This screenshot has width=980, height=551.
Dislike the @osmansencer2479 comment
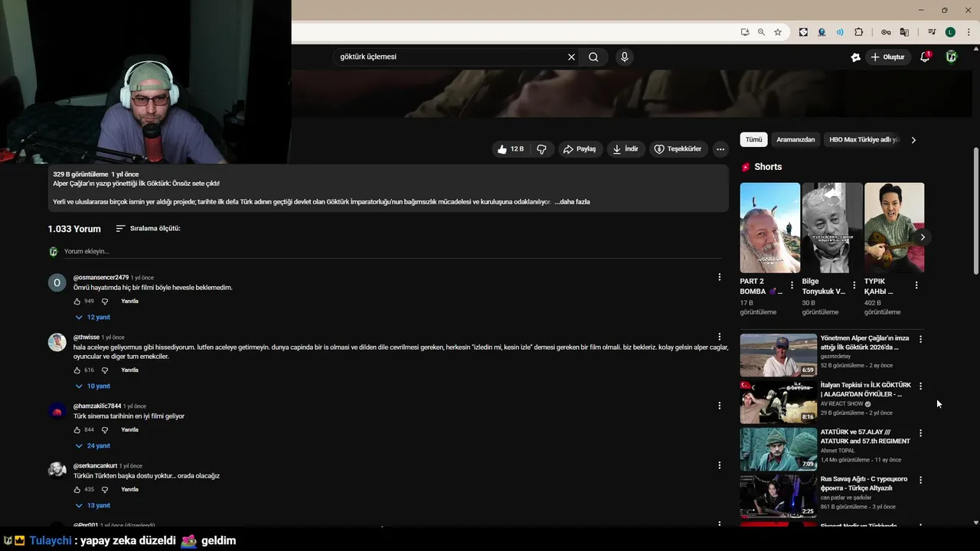[x=105, y=302]
